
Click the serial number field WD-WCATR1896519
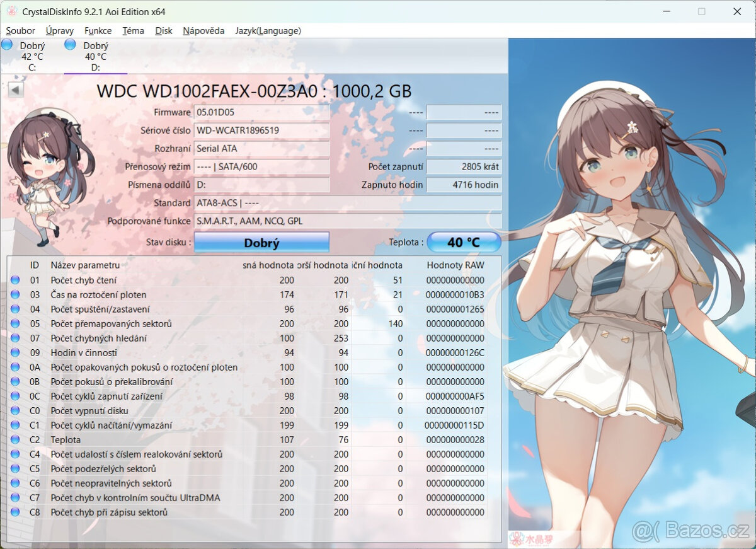[x=262, y=130]
